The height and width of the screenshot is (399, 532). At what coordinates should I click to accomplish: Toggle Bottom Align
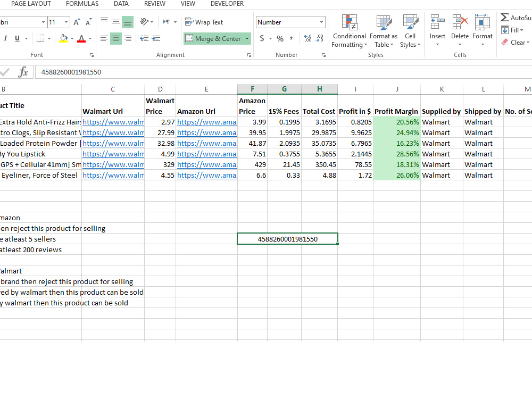coord(128,22)
